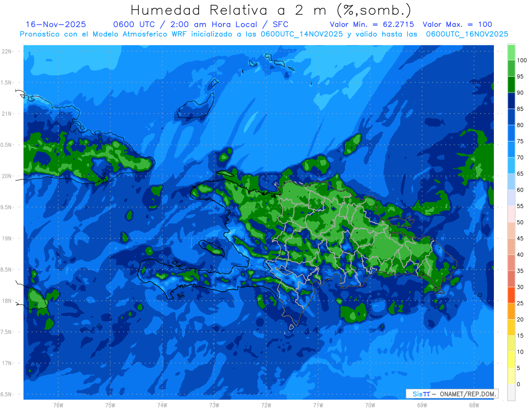532x411 pixels.
Task: Select the blue swatch between 70 and 75
Action: click(511, 149)
